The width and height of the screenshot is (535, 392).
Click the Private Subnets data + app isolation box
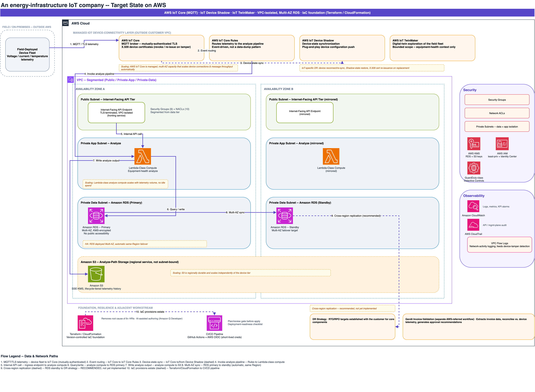tap(497, 126)
